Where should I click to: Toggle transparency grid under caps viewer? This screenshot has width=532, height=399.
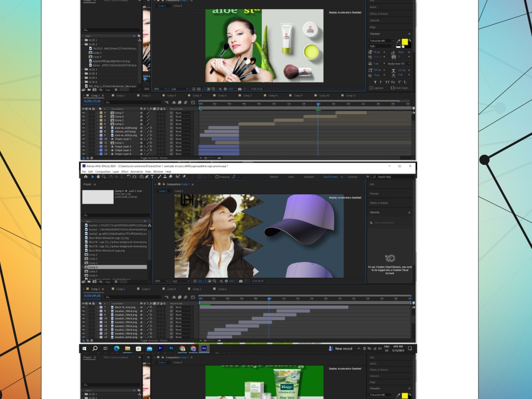coord(200,281)
